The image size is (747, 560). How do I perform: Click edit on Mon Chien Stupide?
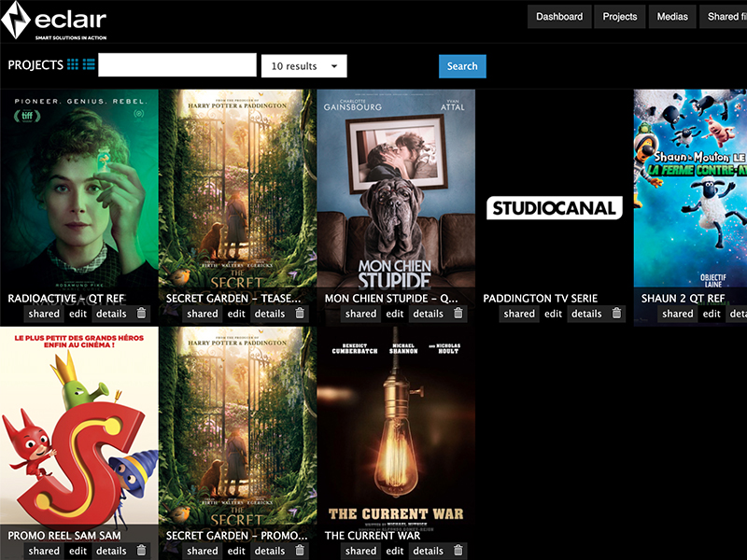tap(394, 314)
